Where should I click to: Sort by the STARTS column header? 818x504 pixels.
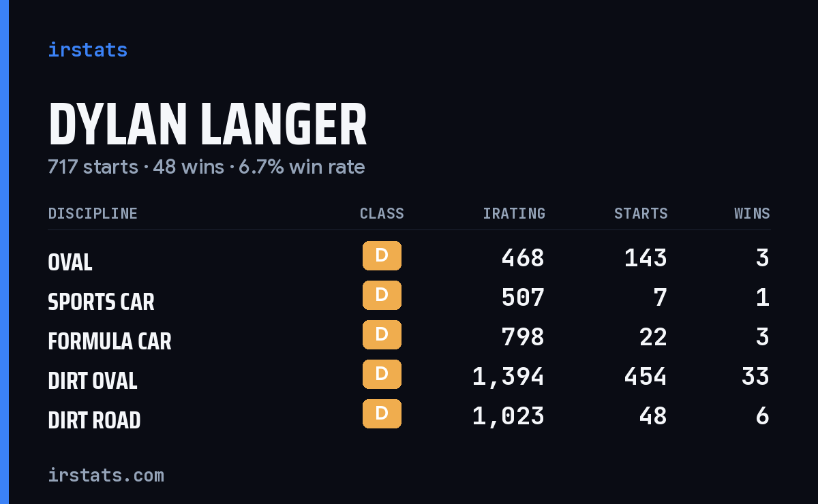(x=641, y=213)
